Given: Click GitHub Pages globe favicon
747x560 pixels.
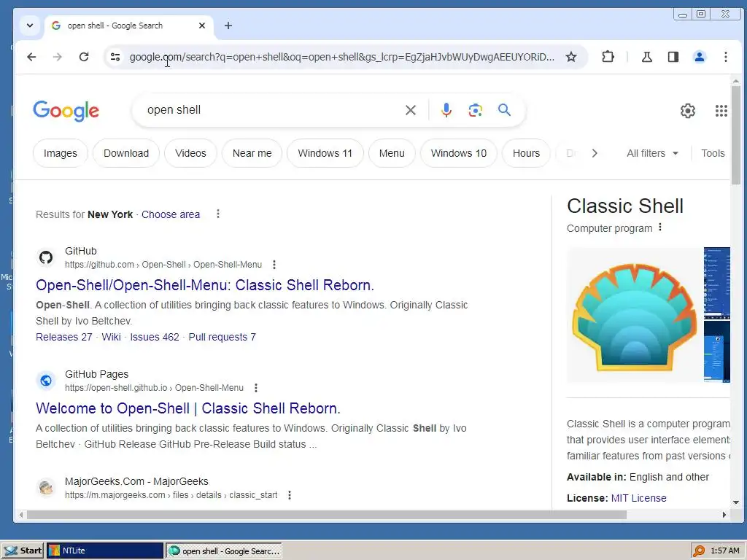Looking at the screenshot, I should tap(46, 381).
